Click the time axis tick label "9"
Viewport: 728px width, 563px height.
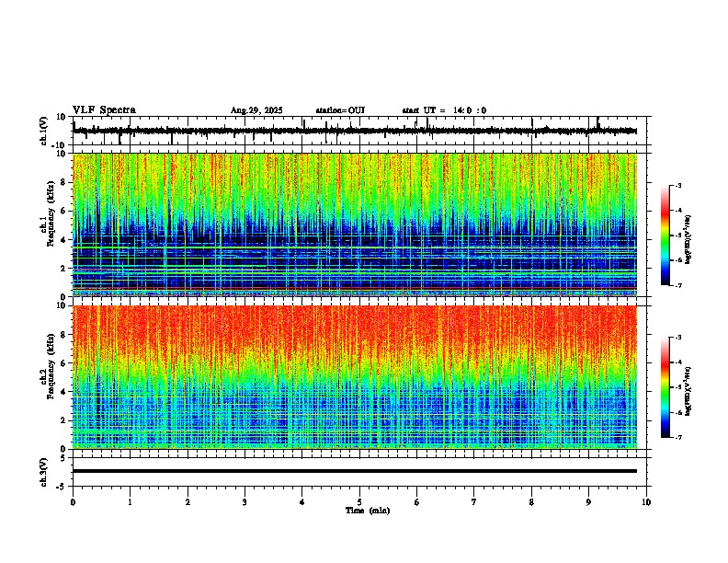point(588,502)
